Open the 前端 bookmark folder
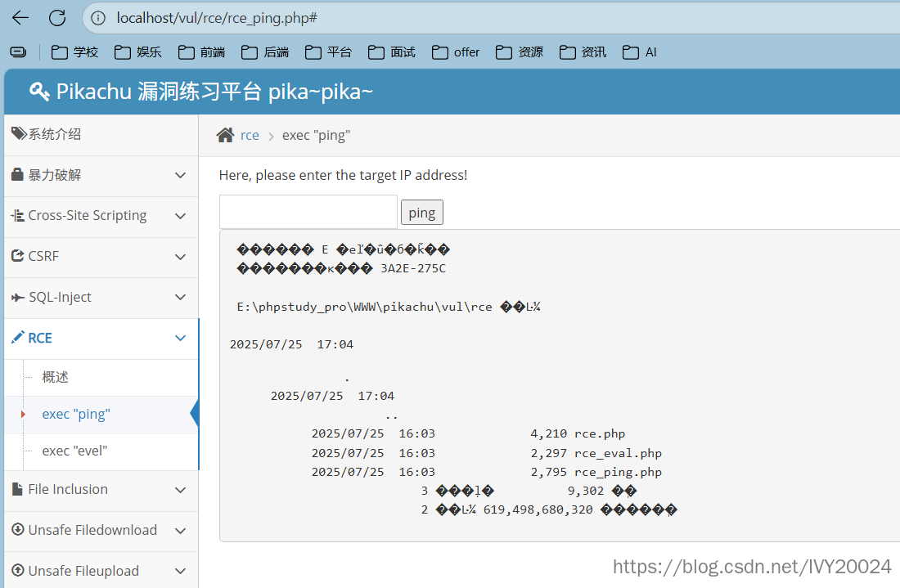This screenshot has width=900, height=588. click(201, 52)
